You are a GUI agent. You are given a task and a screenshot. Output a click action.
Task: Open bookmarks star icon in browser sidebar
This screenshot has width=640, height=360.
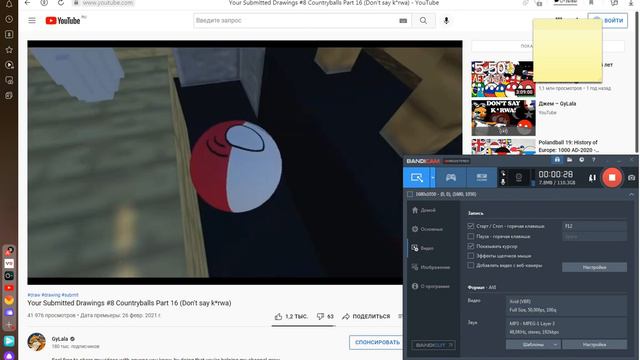coord(9,50)
